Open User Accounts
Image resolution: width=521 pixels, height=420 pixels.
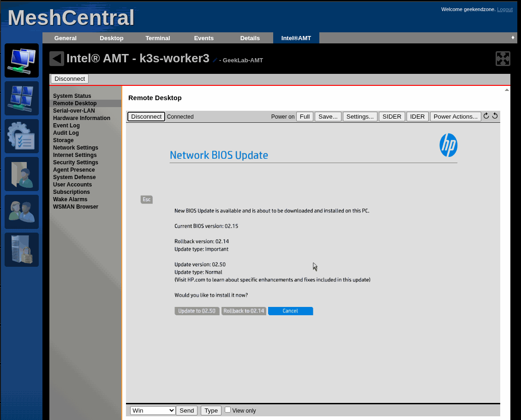(72, 185)
